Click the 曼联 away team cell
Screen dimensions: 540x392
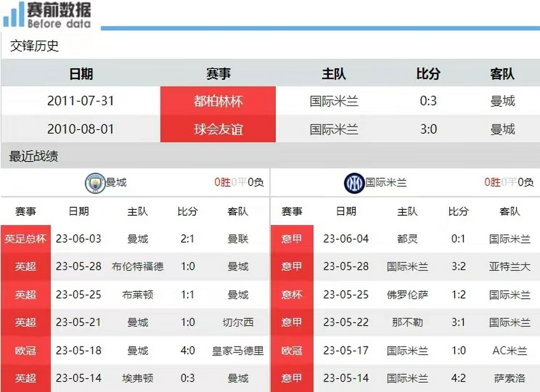click(x=238, y=239)
